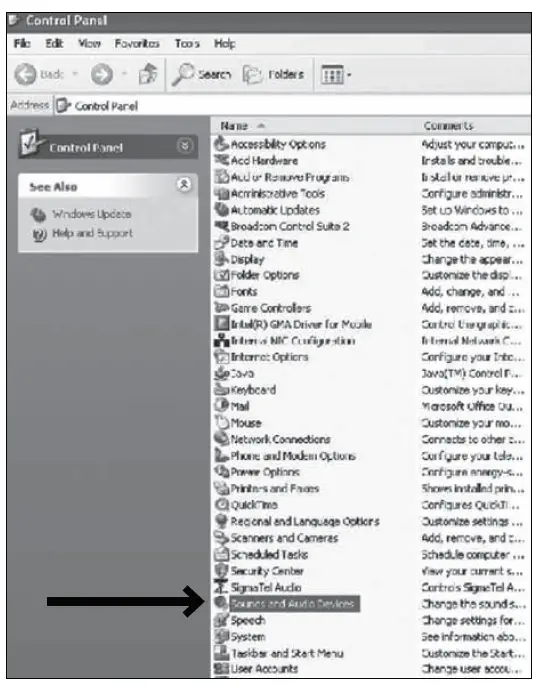Open the Java icon
Viewport: 539px width, 685px height.
[x=221, y=374]
